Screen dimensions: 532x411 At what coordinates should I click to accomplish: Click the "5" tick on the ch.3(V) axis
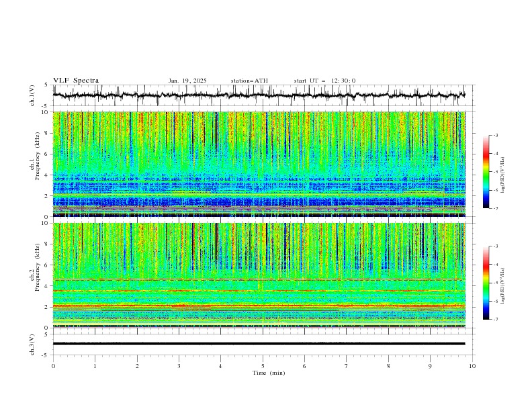click(x=46, y=334)
